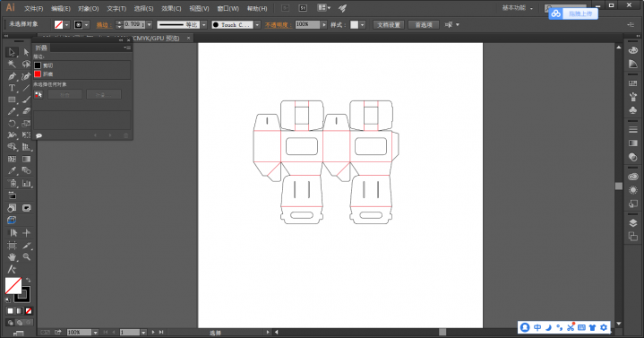Screen dimensions: 644x338
Task: Activate the Zoom tool
Action: [x=26, y=257]
